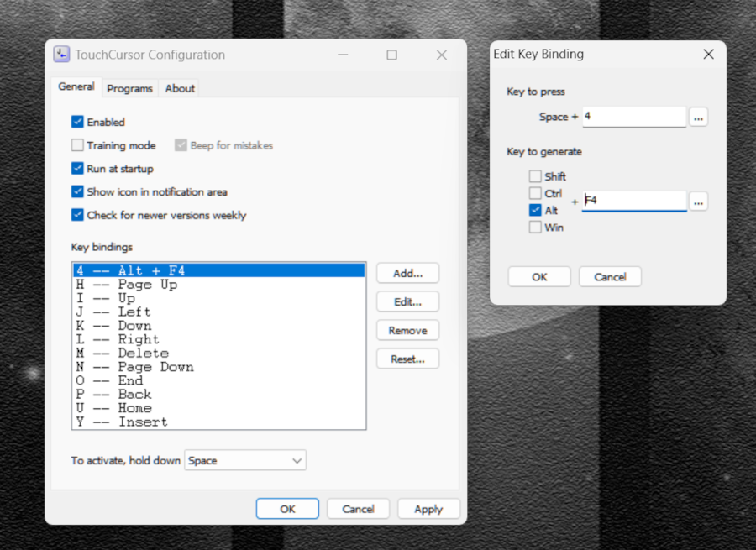Uncheck the Enabled checkbox
Viewport: 756px width, 550px height.
(77, 122)
